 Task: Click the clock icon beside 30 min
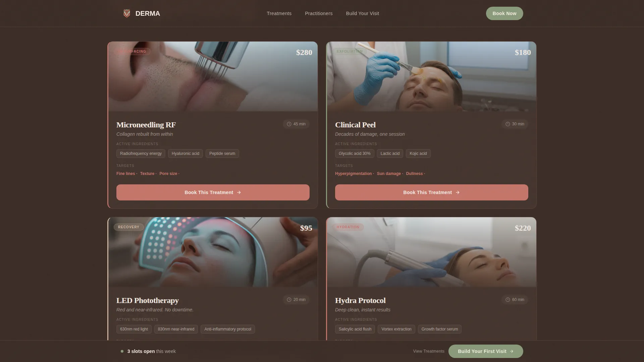[508, 124]
